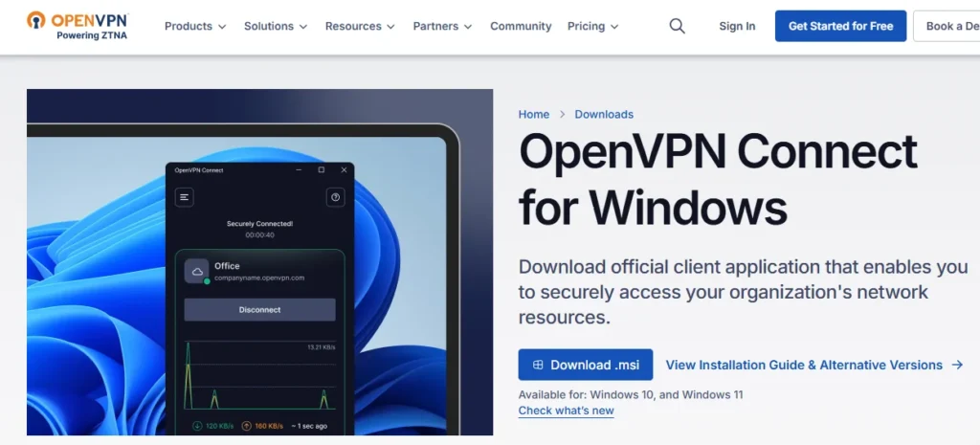The height and width of the screenshot is (445, 980).
Task: Click the mockup window maximize button
Action: pos(322,170)
